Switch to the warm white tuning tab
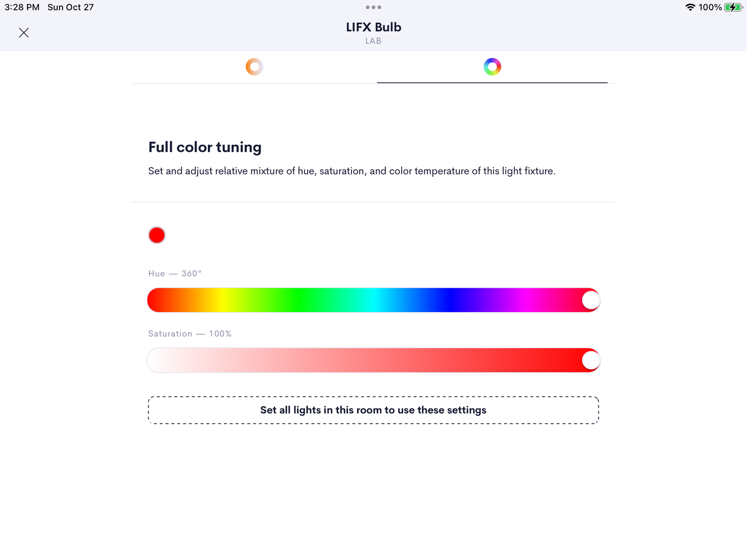This screenshot has height=560, width=747. [x=254, y=67]
